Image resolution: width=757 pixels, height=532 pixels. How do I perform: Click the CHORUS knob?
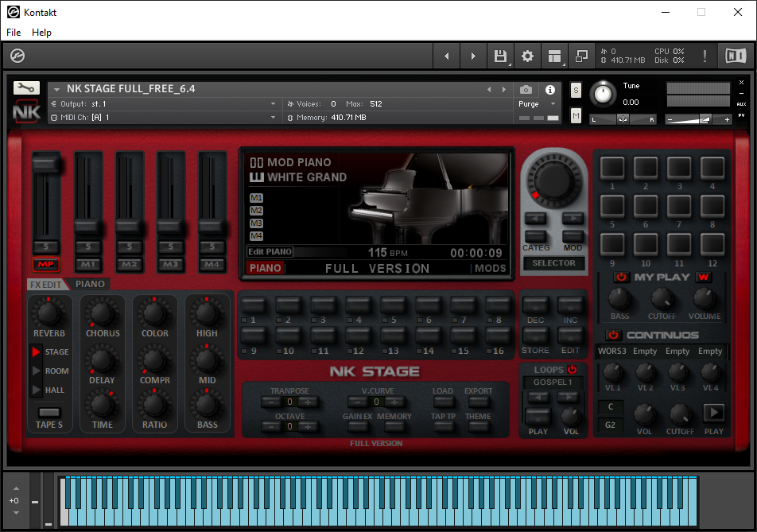102,313
